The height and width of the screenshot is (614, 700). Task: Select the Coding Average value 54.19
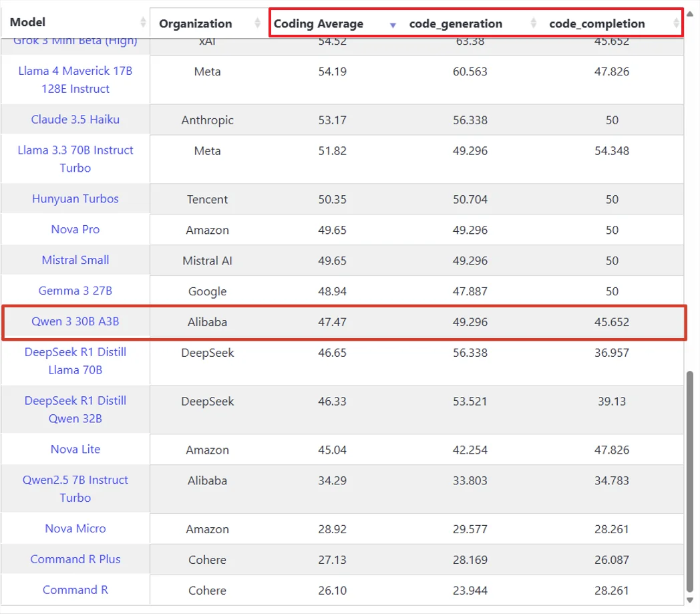coord(333,71)
